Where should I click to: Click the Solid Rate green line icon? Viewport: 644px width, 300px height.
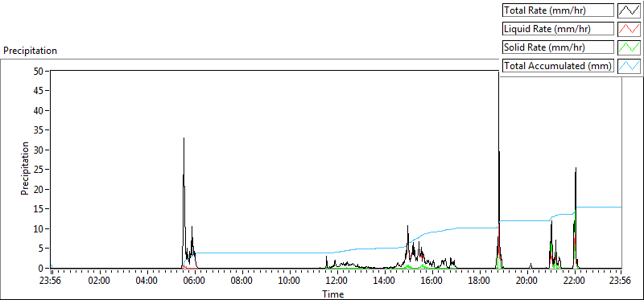coord(629,47)
